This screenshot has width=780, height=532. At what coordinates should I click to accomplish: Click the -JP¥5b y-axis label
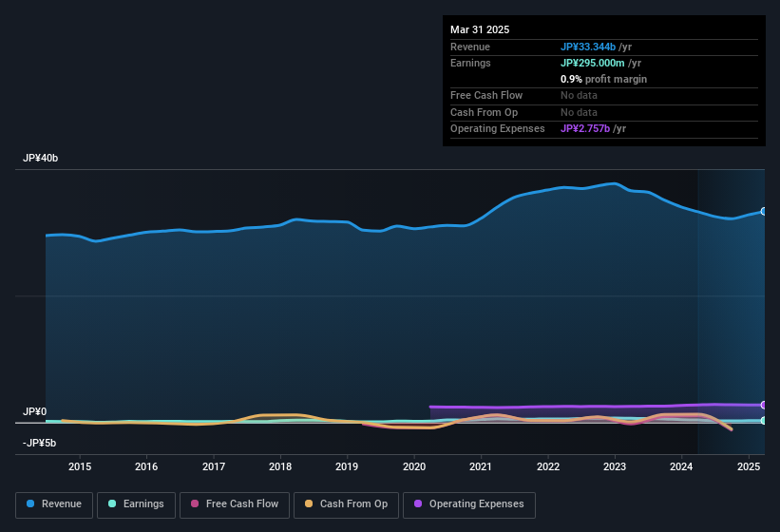39,443
